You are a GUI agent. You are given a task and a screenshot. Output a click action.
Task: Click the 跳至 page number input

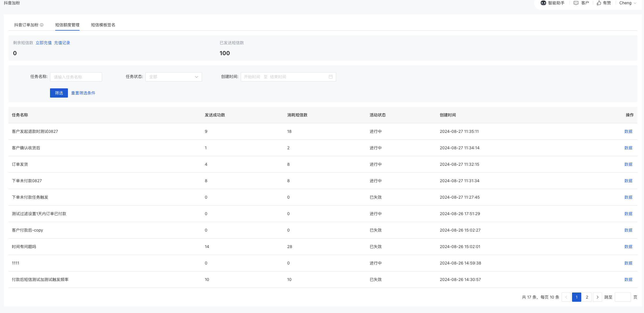click(623, 297)
